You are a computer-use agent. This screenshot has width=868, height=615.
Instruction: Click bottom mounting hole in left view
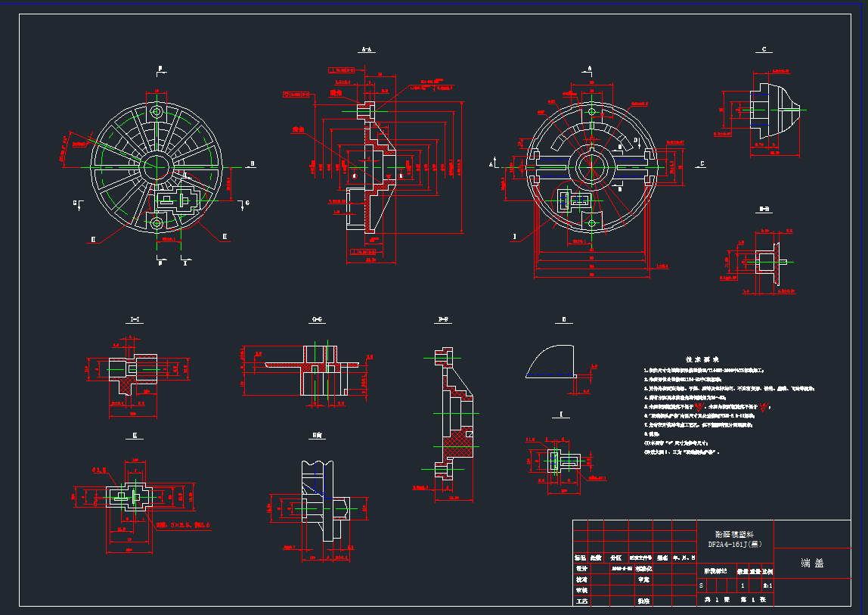[x=157, y=222]
